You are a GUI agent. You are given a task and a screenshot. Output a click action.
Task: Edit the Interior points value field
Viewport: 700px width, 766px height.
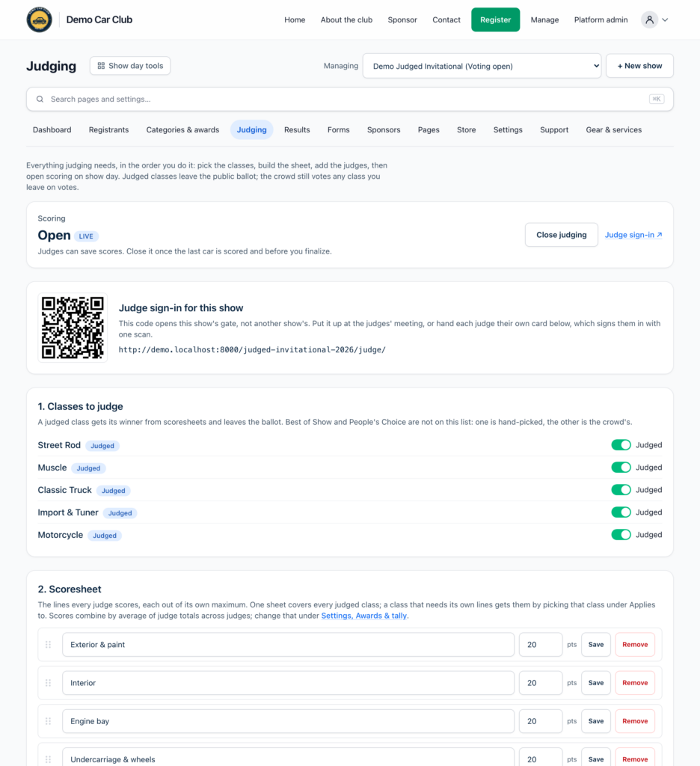click(541, 683)
